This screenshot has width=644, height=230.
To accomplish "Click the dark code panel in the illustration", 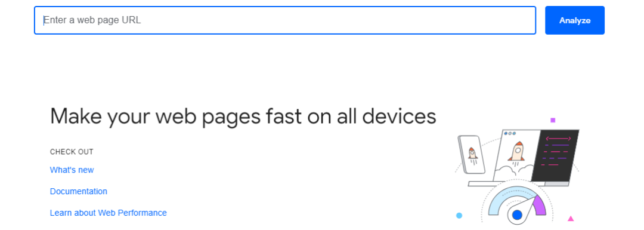I will tap(555, 155).
